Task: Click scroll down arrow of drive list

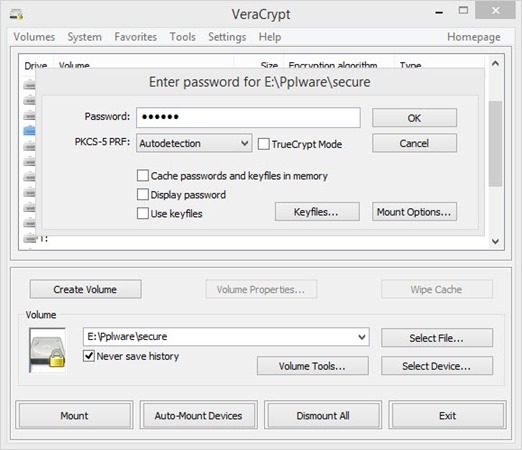Action: [495, 241]
